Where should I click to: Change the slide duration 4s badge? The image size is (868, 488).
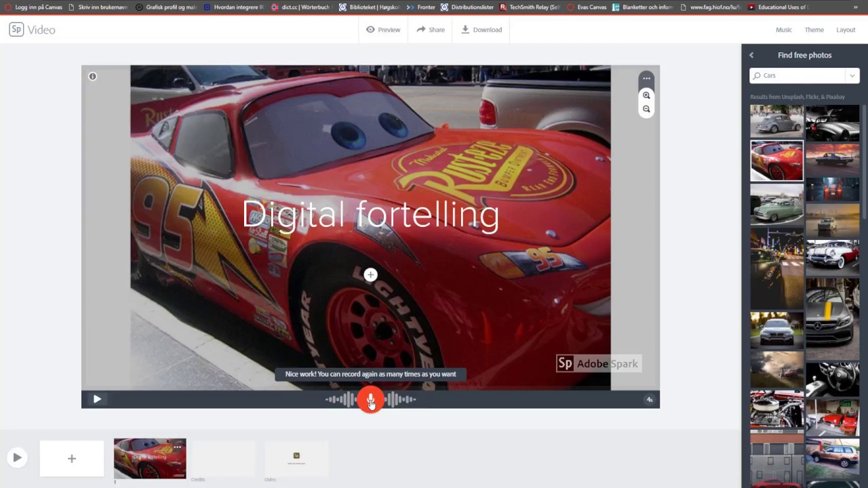tap(649, 400)
